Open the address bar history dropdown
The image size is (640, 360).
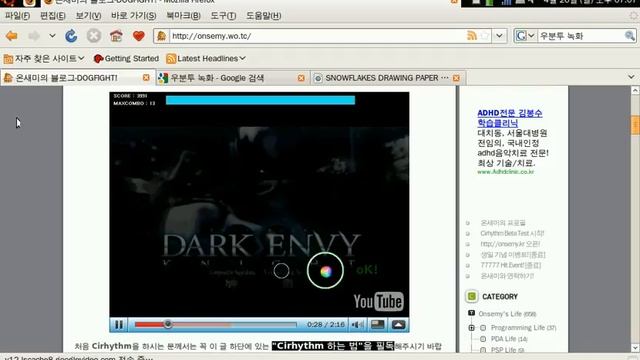pos(499,36)
